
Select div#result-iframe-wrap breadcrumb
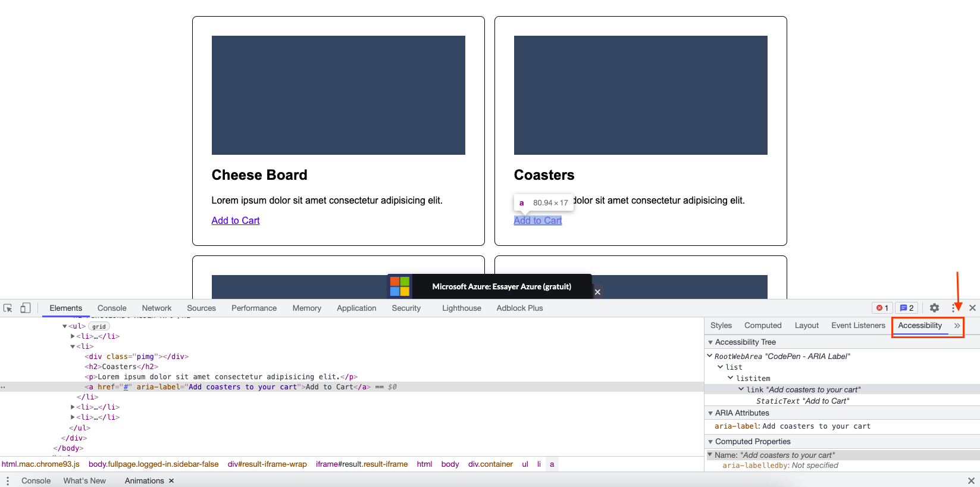click(x=267, y=464)
